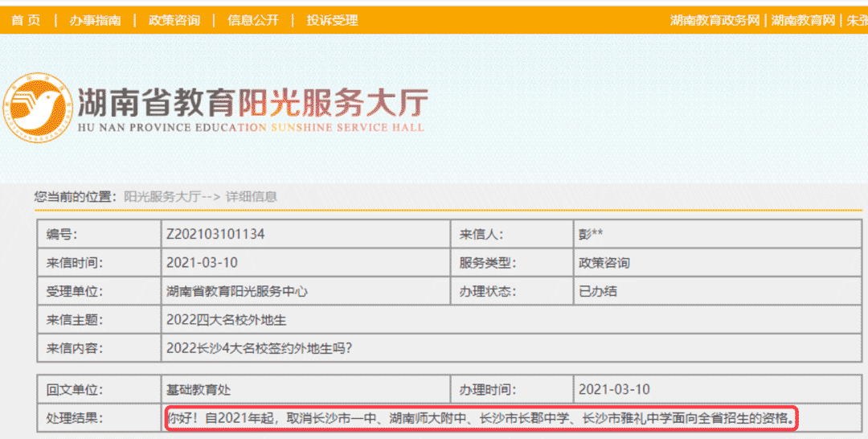Click the 详细信息 breadcrumb text

252,196
